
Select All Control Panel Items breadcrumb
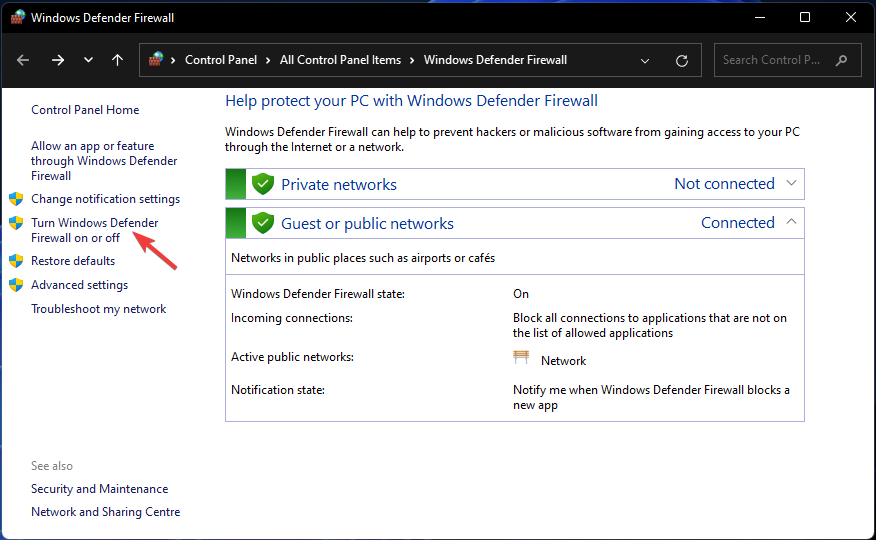[x=340, y=60]
